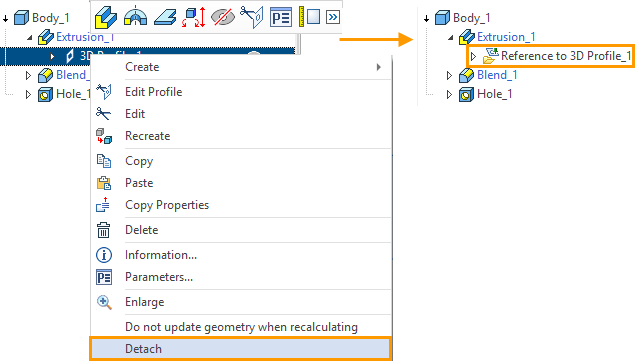
Task: Click the Copy documents icon
Action: tap(104, 161)
